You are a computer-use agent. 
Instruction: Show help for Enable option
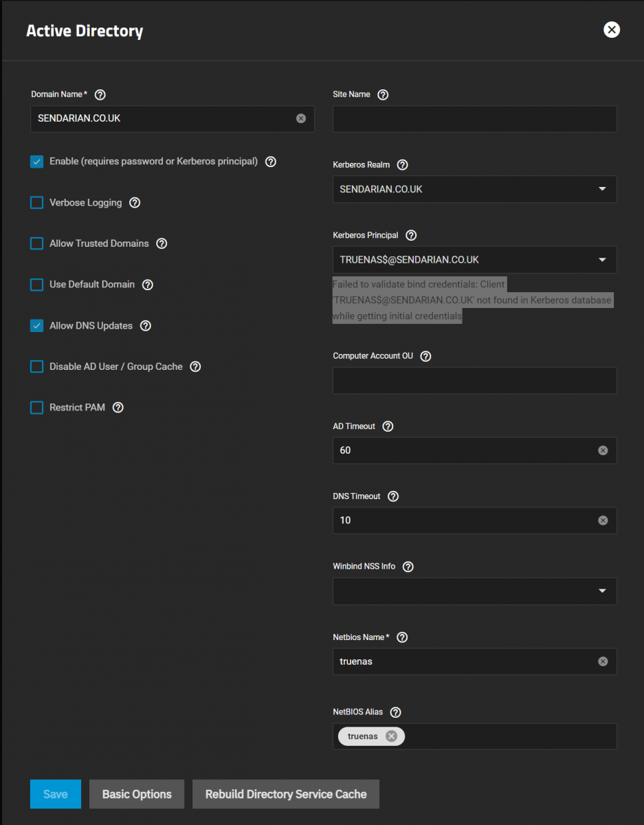[x=271, y=162]
